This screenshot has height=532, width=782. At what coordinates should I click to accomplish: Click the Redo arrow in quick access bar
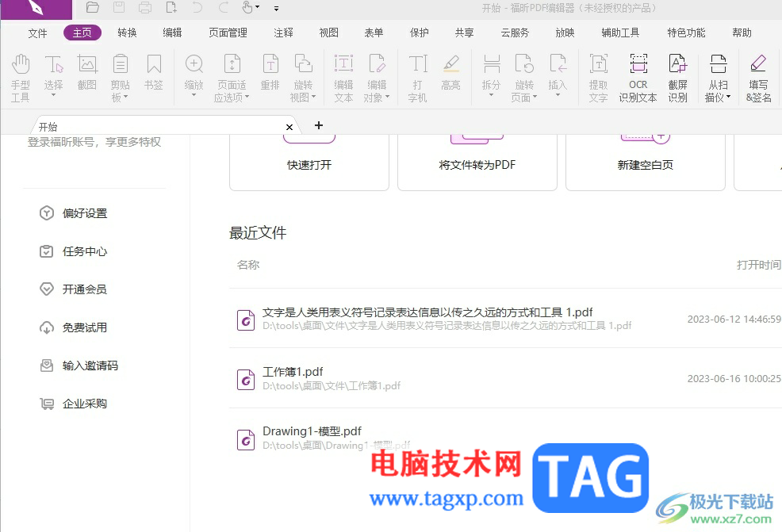224,7
